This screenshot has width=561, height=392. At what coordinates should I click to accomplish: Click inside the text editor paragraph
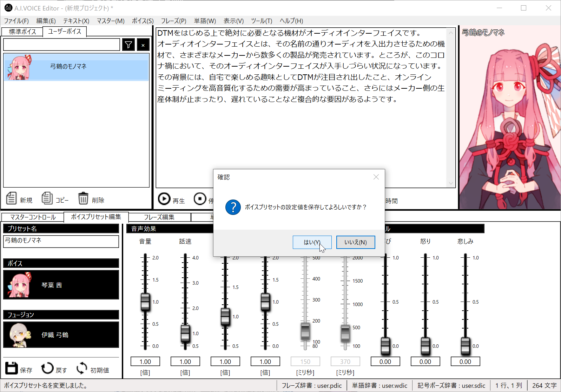point(301,66)
